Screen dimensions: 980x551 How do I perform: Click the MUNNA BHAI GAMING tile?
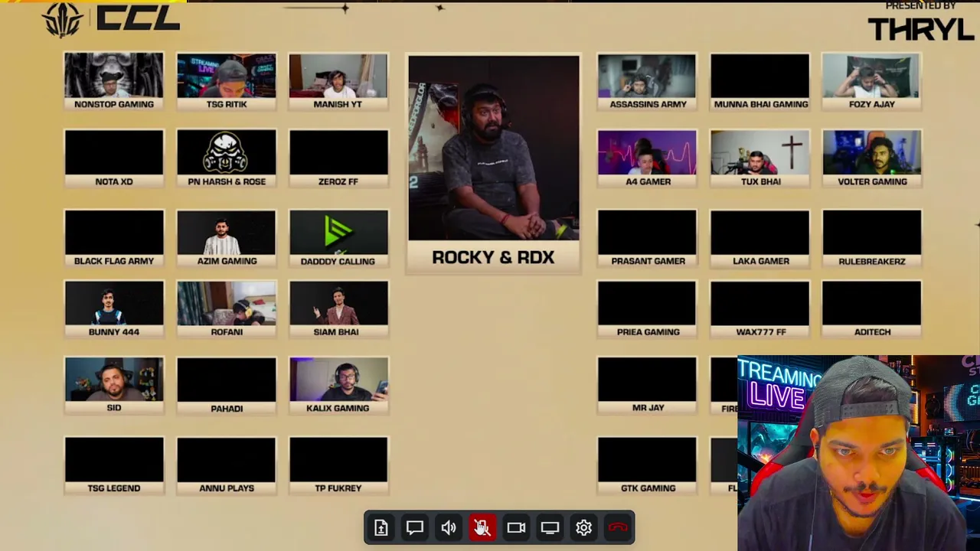click(x=760, y=81)
